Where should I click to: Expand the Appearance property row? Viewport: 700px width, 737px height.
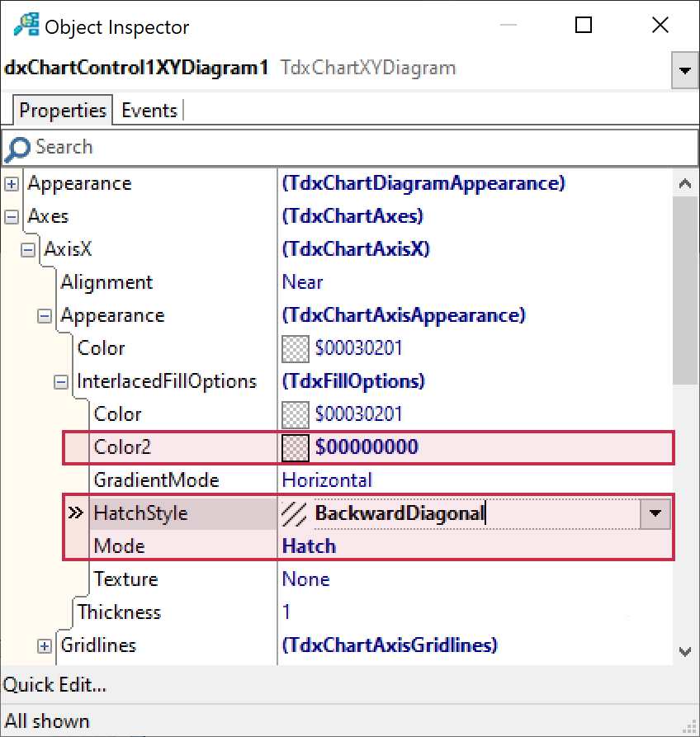point(12,183)
